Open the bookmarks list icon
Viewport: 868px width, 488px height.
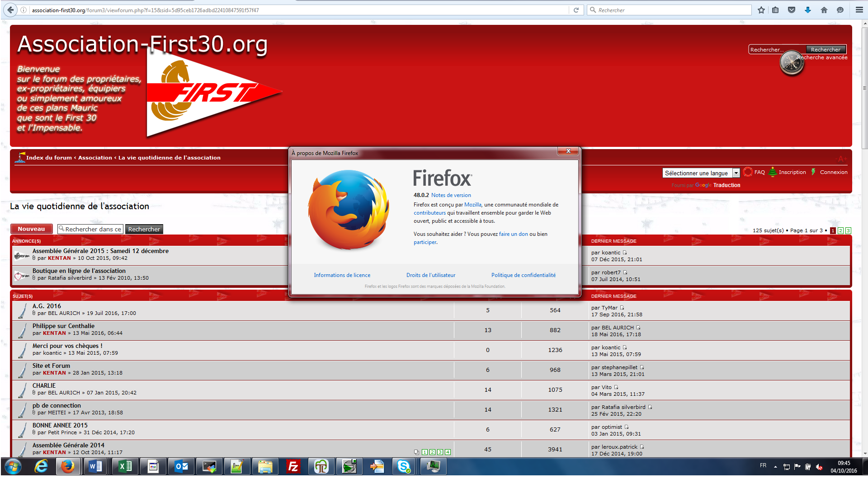775,10
